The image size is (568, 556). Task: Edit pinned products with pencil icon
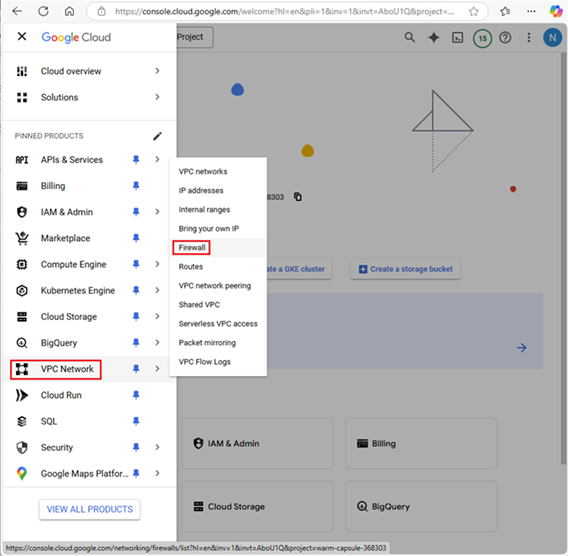(157, 136)
